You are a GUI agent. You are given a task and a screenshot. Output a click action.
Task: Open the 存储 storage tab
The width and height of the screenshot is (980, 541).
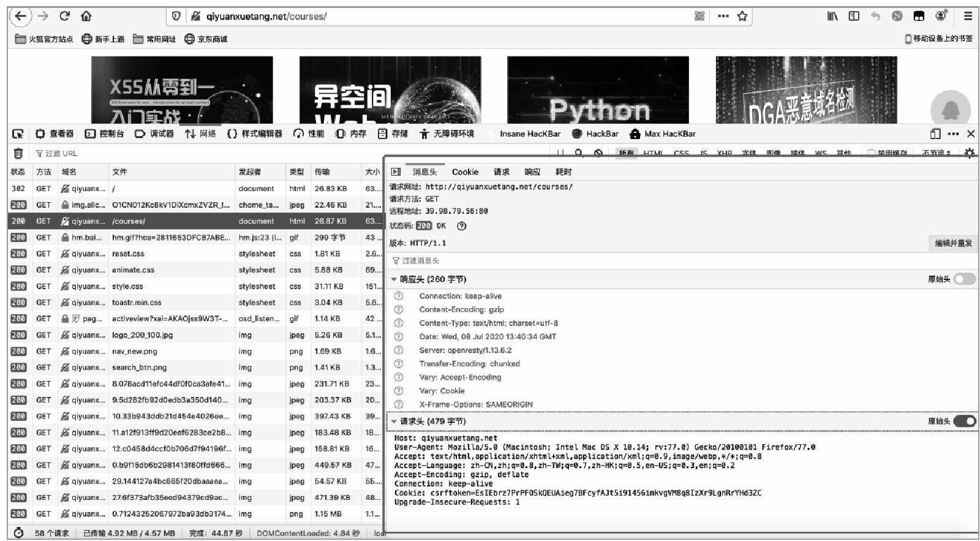[393, 134]
